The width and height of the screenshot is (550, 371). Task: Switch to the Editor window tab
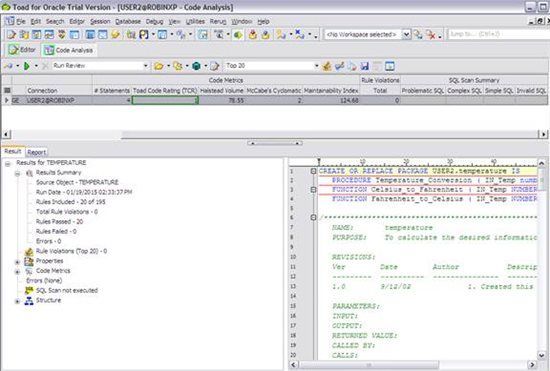22,50
